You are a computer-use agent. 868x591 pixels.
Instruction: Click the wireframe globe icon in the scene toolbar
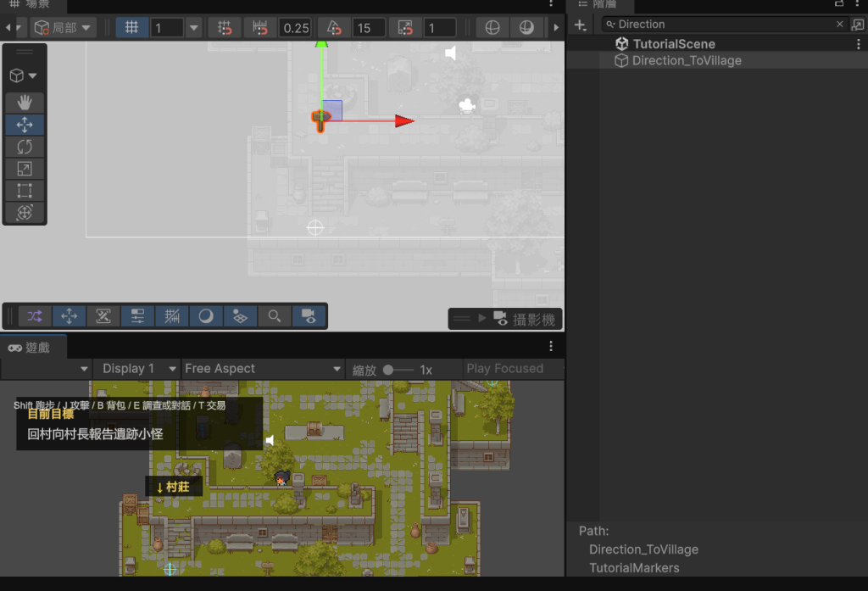(492, 27)
